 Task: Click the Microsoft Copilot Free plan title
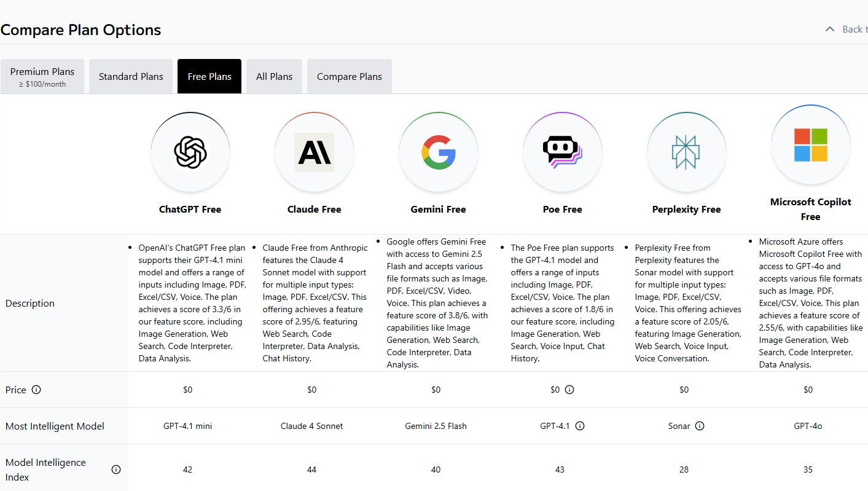(810, 209)
